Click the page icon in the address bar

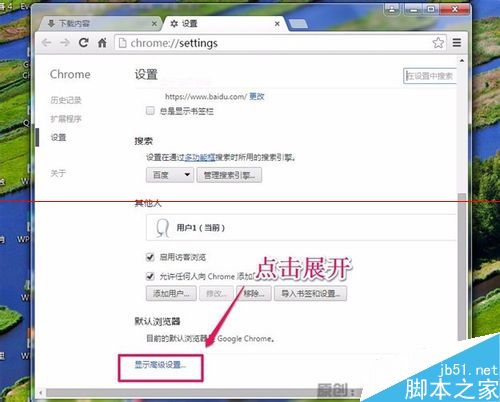(123, 43)
